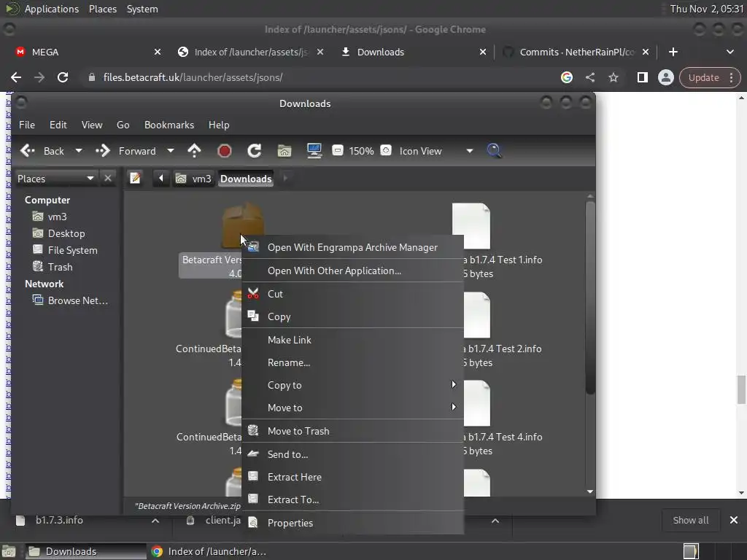
Task: Open the File menu in Caja
Action: pos(27,125)
